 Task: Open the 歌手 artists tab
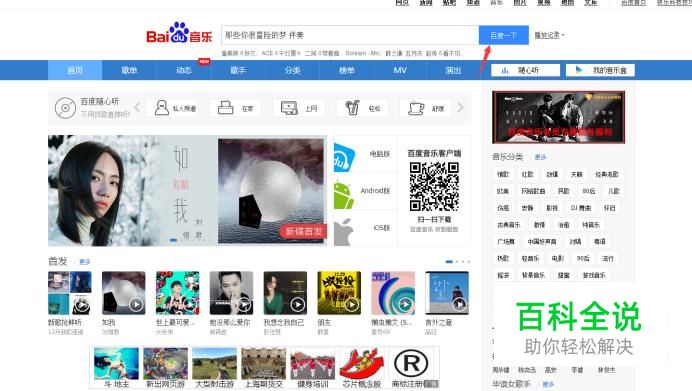(238, 70)
